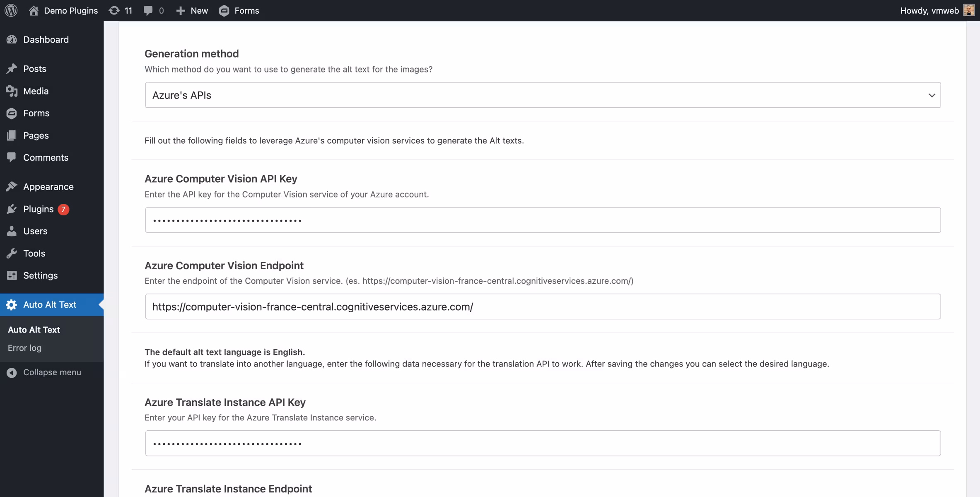This screenshot has width=980, height=497.
Task: Click the Forms icon in admin bar
Action: (224, 11)
